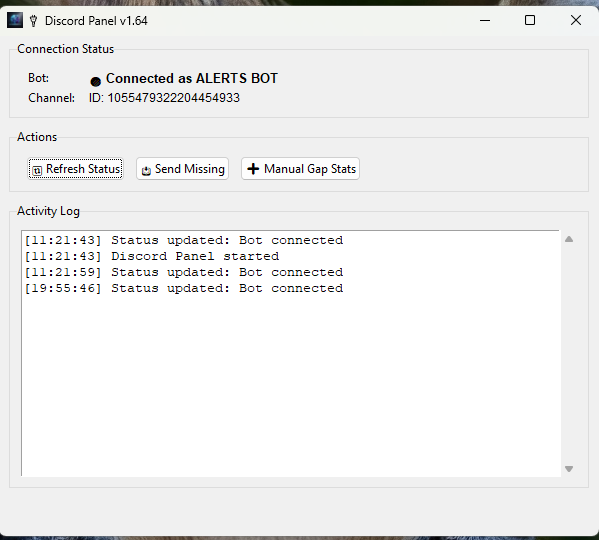Click the 11:21:43 "Status updated" log entry

pos(184,240)
